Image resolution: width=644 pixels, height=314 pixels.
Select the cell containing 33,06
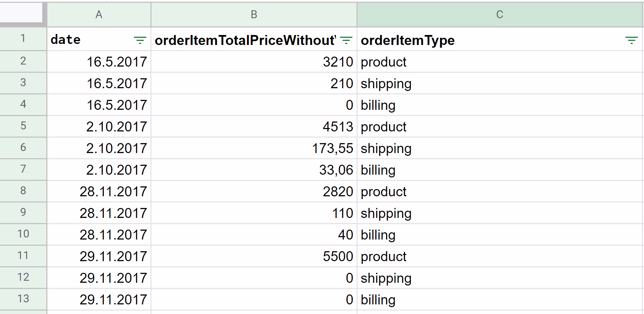click(x=254, y=170)
